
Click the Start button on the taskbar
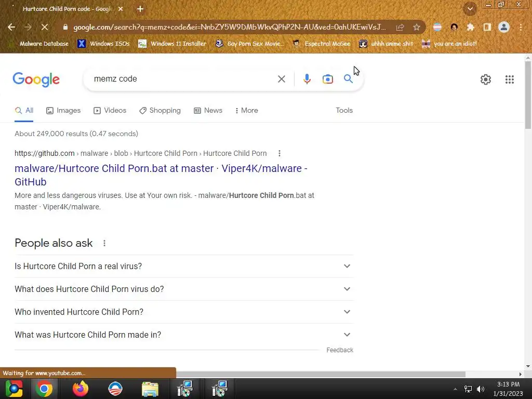point(14,389)
